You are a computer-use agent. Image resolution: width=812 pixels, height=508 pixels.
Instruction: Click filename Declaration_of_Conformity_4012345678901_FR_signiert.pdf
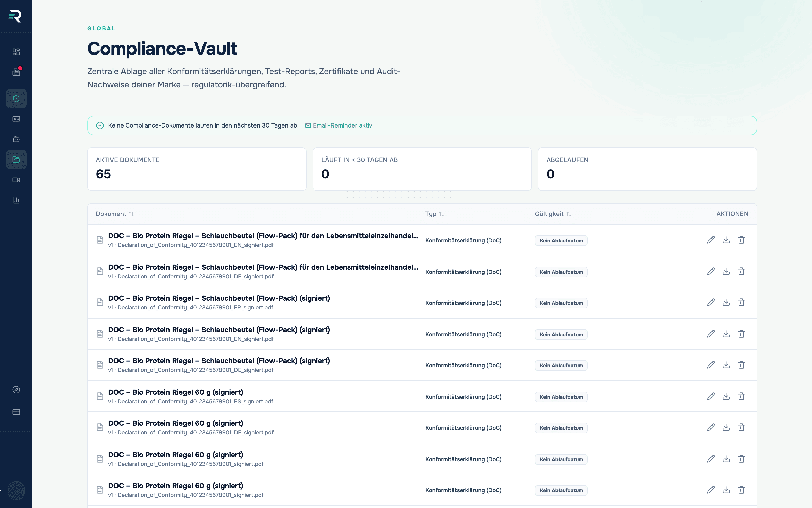pos(195,307)
